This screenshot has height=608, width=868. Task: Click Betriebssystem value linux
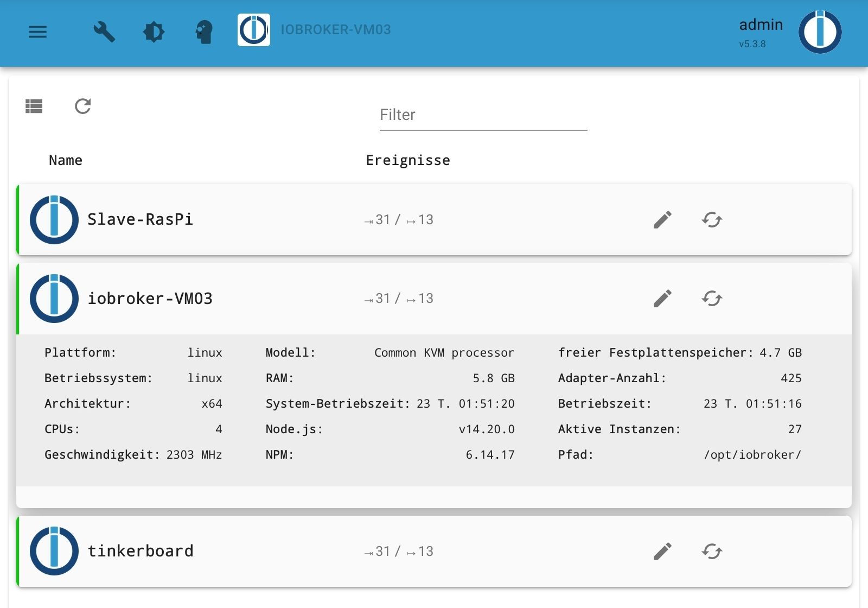pos(205,378)
